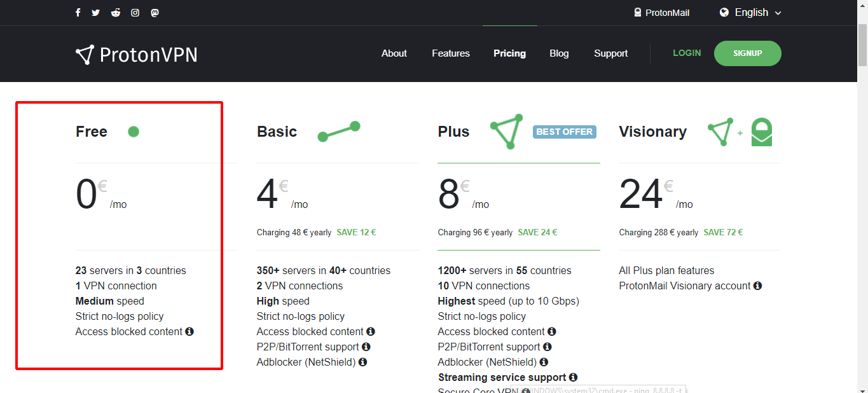The height and width of the screenshot is (393, 868).
Task: Click info icon for Basic plan P2P/BitTorrent support
Action: (366, 347)
